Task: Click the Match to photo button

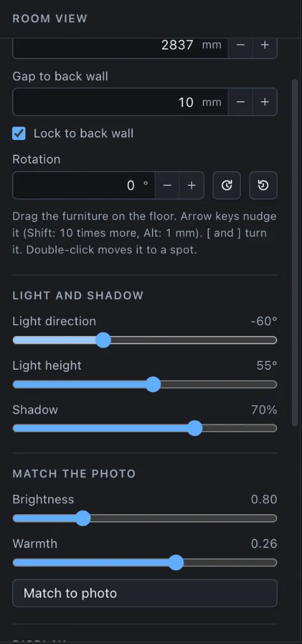Action: [x=145, y=593]
